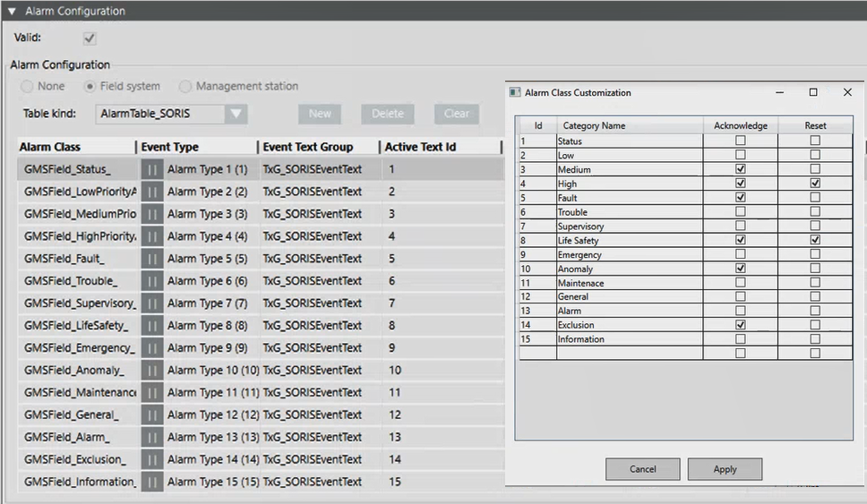
Task: Click the icon beside Alarm Type 13 (13)
Action: (x=152, y=438)
